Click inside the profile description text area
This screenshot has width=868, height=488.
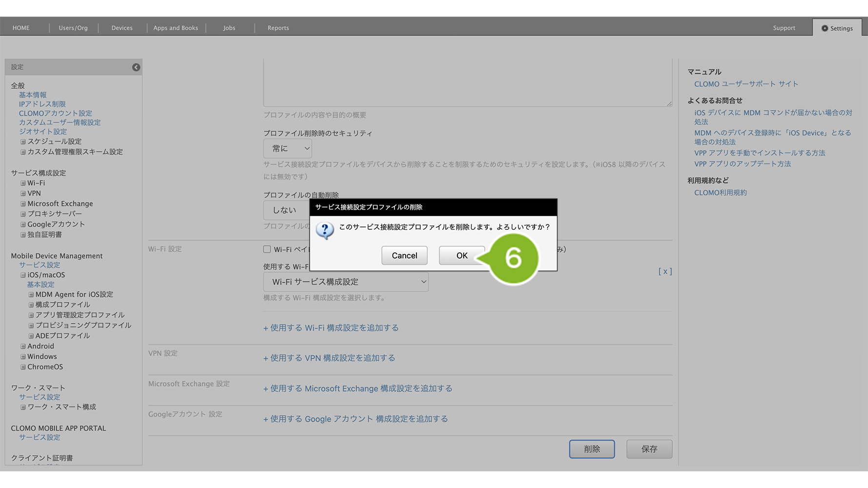coord(467,83)
